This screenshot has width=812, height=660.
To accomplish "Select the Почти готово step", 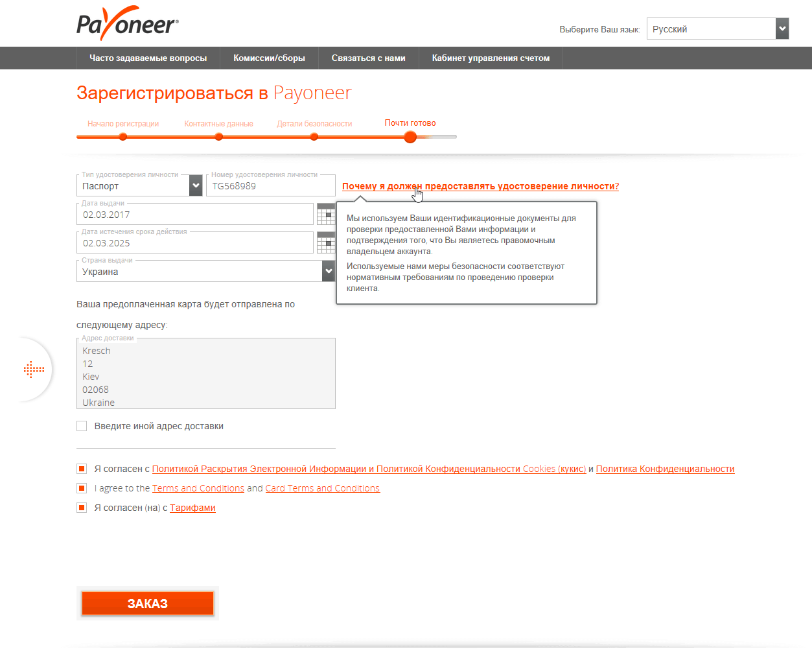I will tap(410, 123).
